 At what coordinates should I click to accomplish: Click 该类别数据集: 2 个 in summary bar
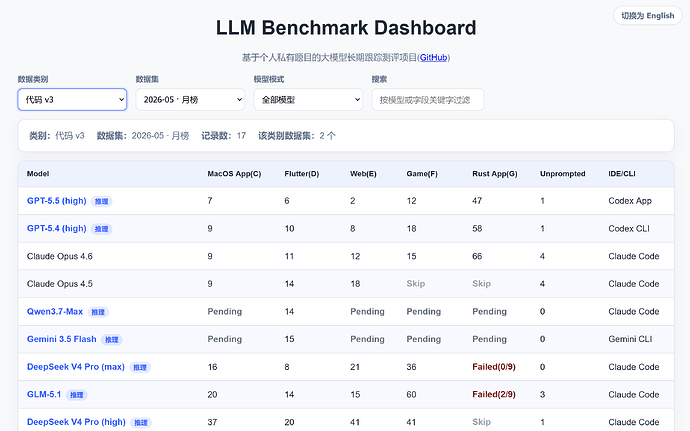pyautogui.click(x=297, y=136)
